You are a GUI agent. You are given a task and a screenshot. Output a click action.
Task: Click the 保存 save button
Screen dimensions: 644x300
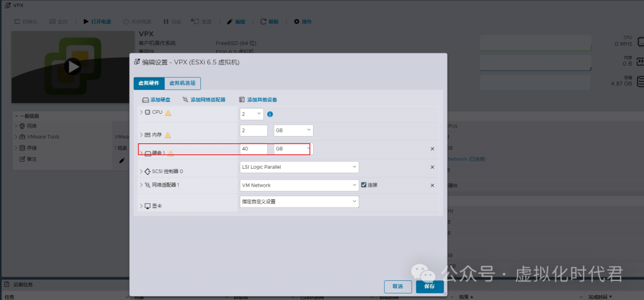coord(429,286)
